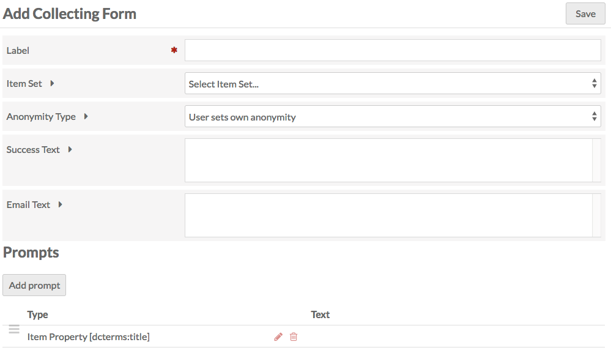Open the anonymity type dropdown
Screen dimensions: 611x364
393,116
